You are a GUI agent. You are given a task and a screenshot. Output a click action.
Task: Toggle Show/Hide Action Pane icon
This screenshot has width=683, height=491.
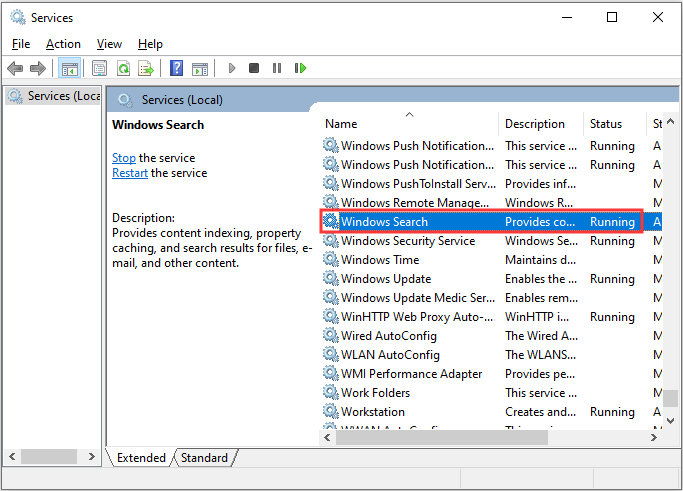pos(200,68)
